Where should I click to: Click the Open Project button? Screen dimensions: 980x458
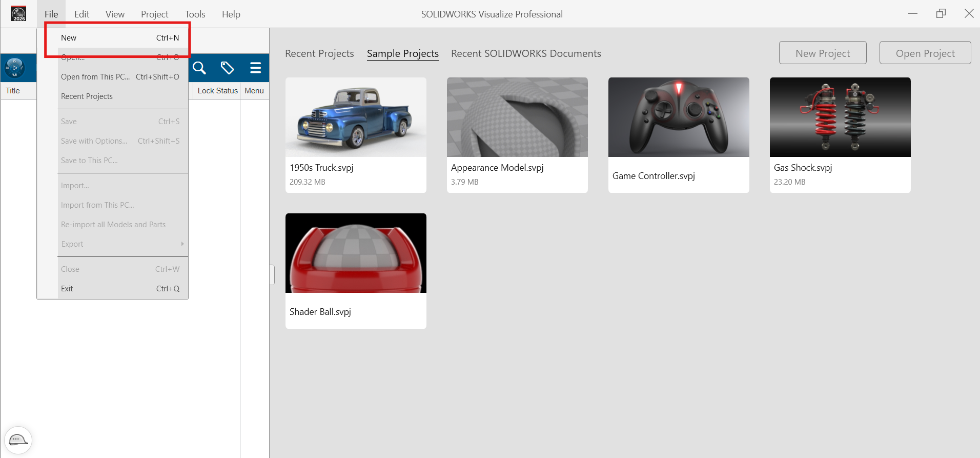point(925,53)
